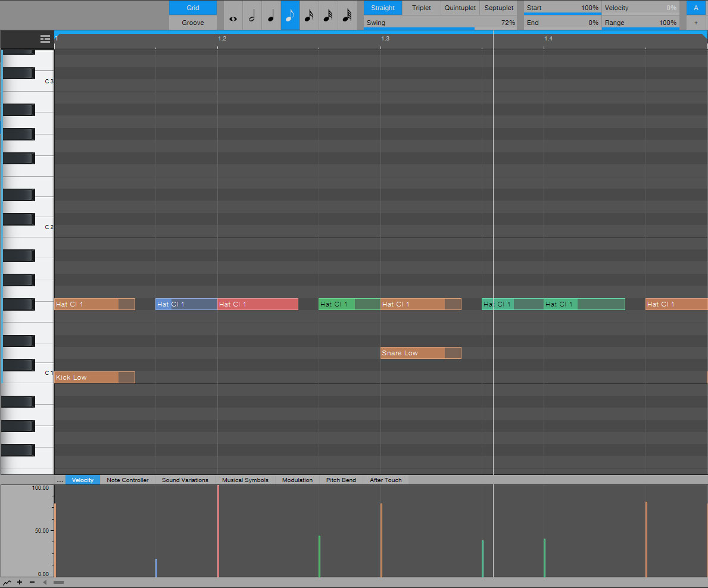Screen dimensions: 708x588
Task: Select the Kick Low note
Action: click(95, 377)
